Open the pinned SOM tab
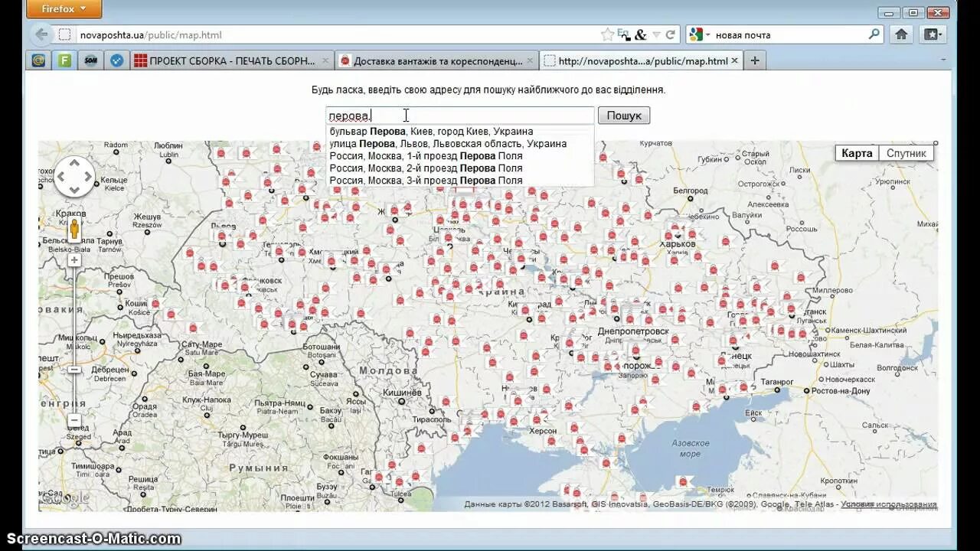Image resolution: width=980 pixels, height=551 pixels. [x=90, y=60]
